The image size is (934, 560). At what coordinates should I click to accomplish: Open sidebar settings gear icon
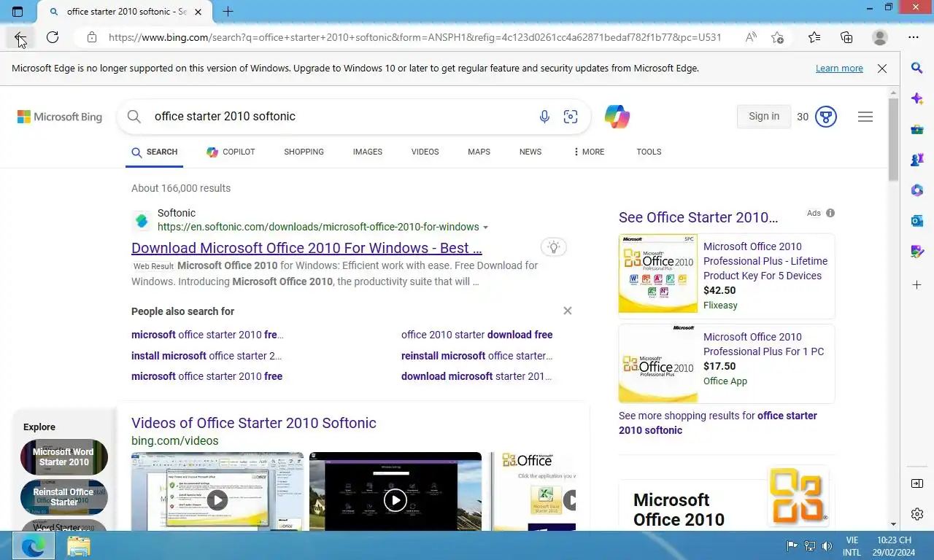pyautogui.click(x=917, y=514)
